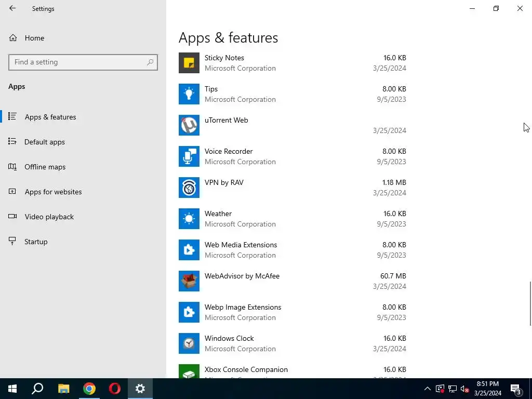This screenshot has width=532, height=399.
Task: Open the network tray icon
Action: pyautogui.click(x=453, y=389)
